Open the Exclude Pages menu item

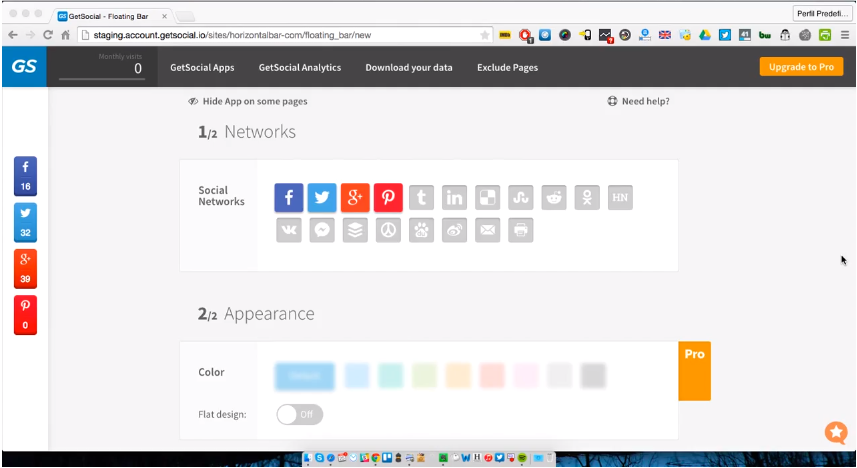[507, 67]
